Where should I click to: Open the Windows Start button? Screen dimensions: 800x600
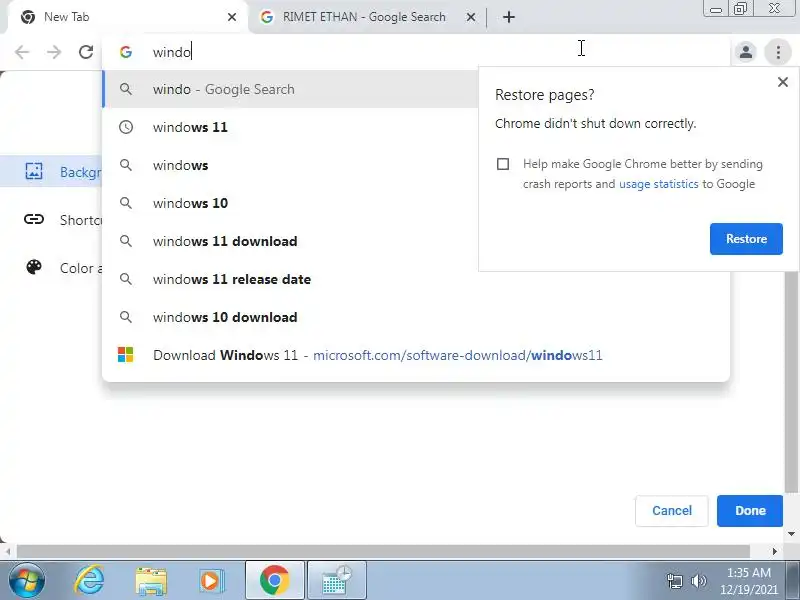click(26, 581)
